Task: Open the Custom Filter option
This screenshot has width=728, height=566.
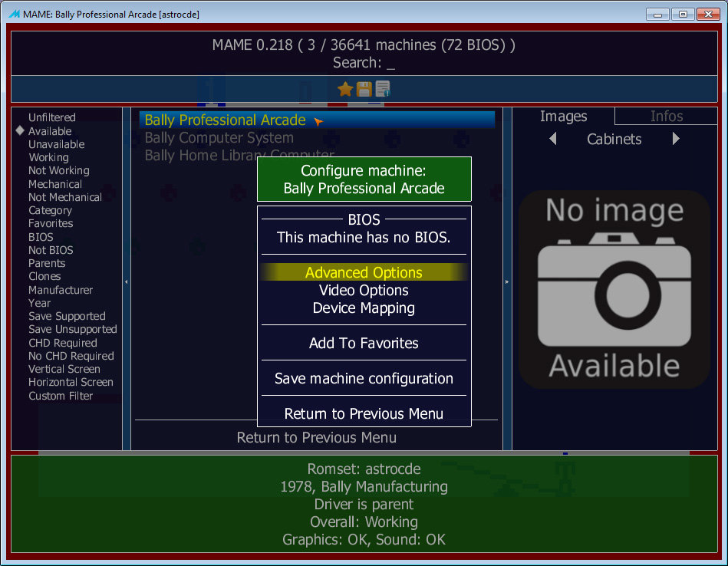Action: [x=61, y=396]
